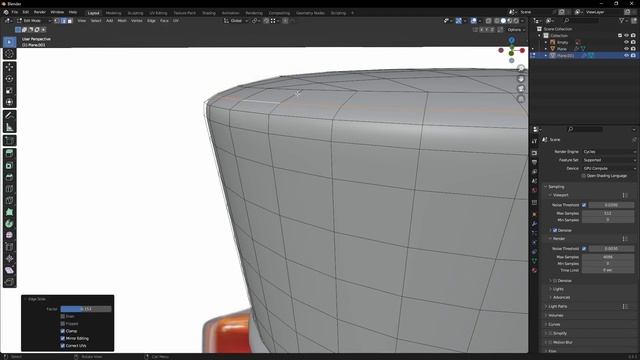The width and height of the screenshot is (640, 360).
Task: Select the Annotate tool
Action: [9, 116]
